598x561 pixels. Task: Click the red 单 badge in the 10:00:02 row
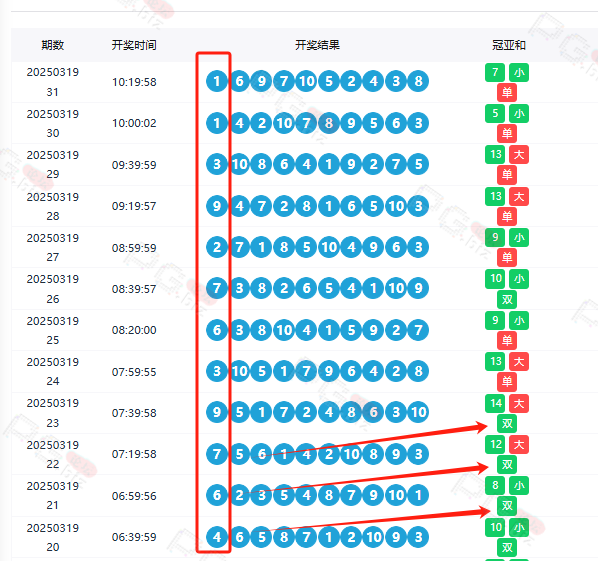(x=507, y=133)
